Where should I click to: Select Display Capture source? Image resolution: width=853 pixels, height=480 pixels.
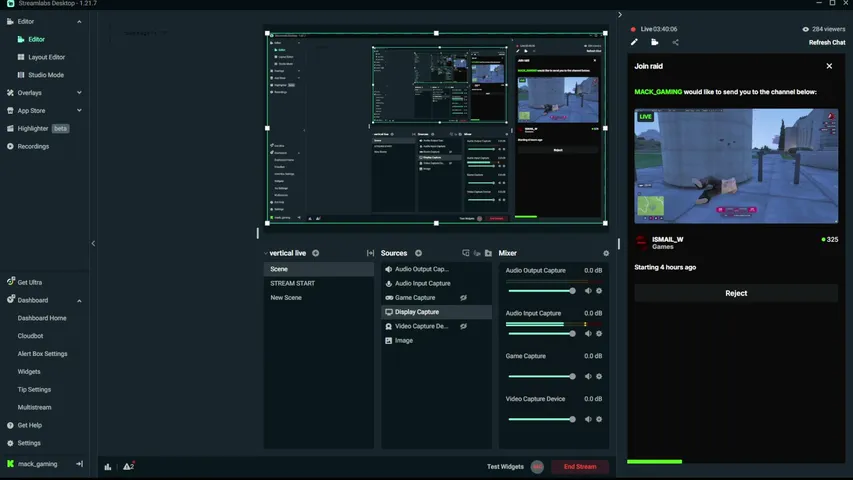[x=436, y=312]
